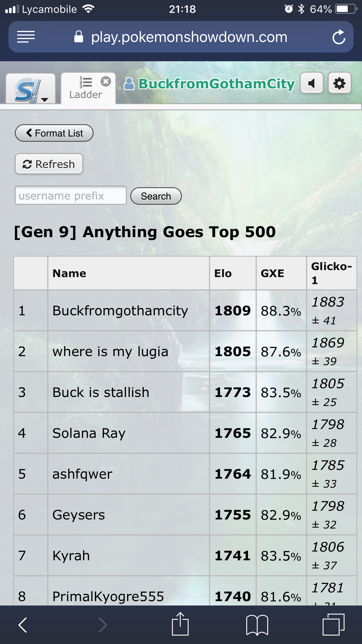Open the BuckfromGothamCity user profile

point(217,84)
